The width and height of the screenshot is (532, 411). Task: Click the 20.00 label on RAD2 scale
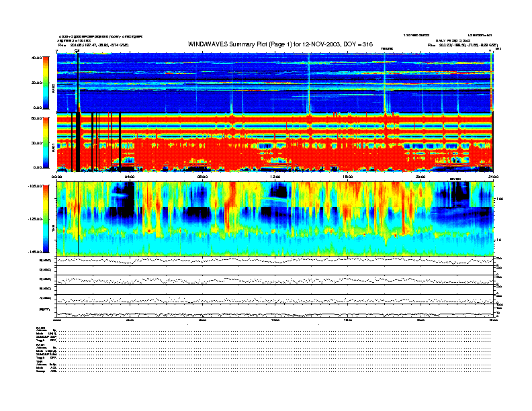(x=36, y=83)
